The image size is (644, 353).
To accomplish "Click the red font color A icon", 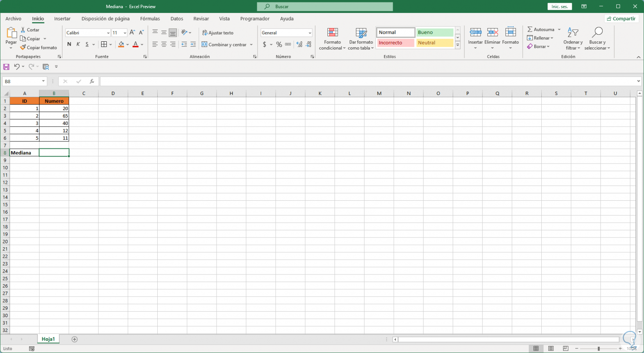I will coord(135,45).
